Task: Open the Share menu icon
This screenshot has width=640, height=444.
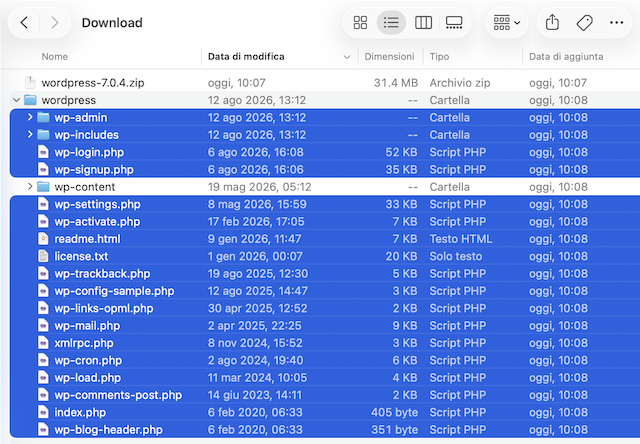Action: (552, 22)
